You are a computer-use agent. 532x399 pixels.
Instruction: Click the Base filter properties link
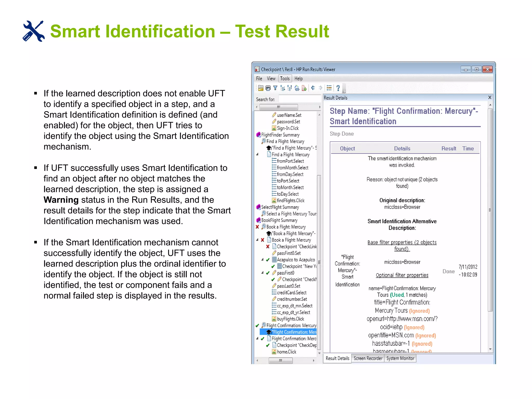click(x=402, y=245)
